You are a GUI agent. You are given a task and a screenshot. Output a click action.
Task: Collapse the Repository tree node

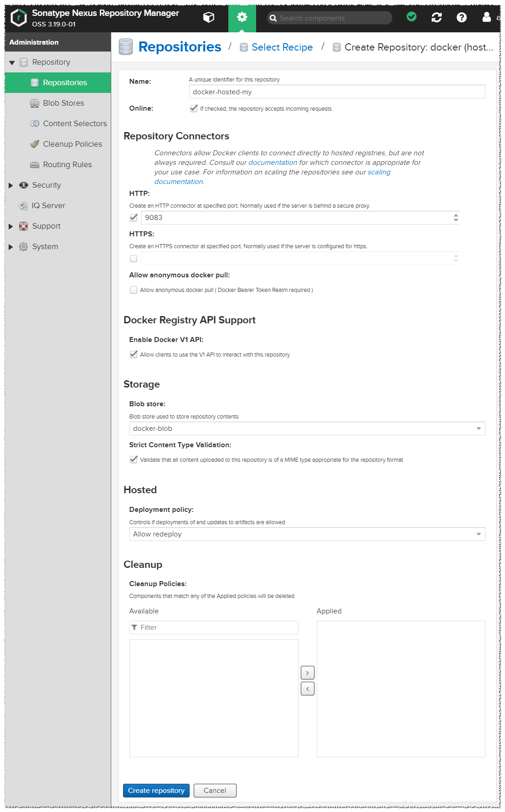coord(12,63)
